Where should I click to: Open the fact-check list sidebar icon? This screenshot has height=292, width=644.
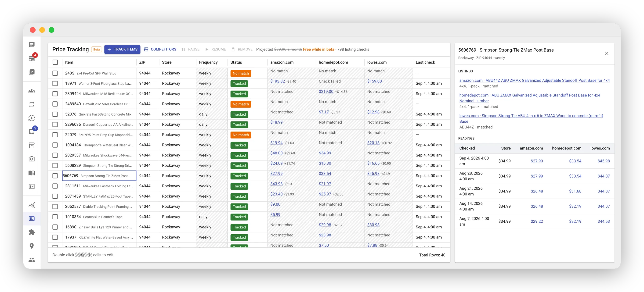pyautogui.click(x=32, y=186)
